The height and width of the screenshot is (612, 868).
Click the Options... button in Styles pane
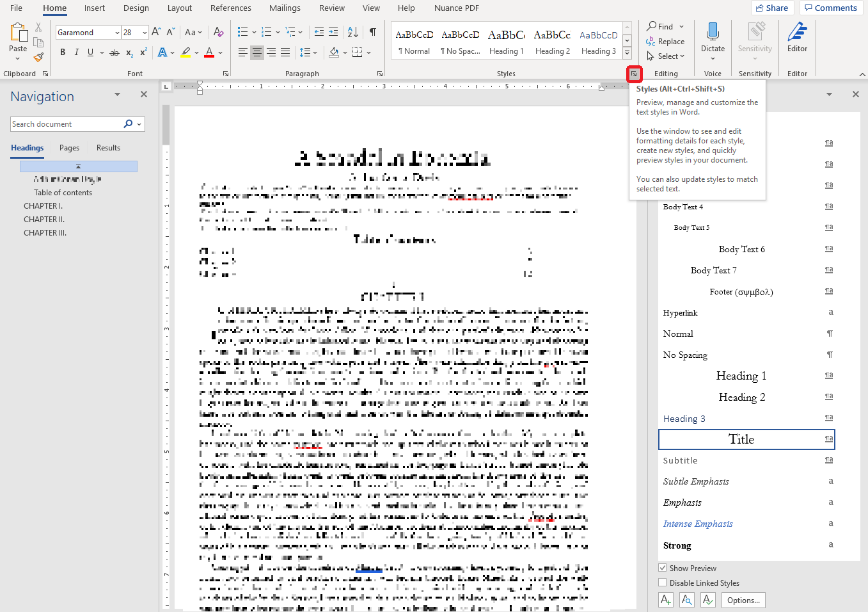pyautogui.click(x=743, y=600)
